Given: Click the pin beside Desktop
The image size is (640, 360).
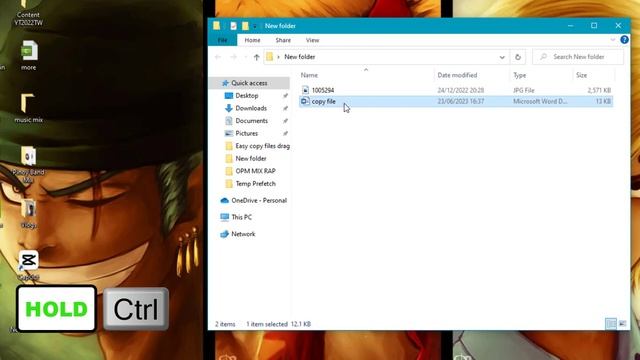Looking at the screenshot, I should [285, 96].
